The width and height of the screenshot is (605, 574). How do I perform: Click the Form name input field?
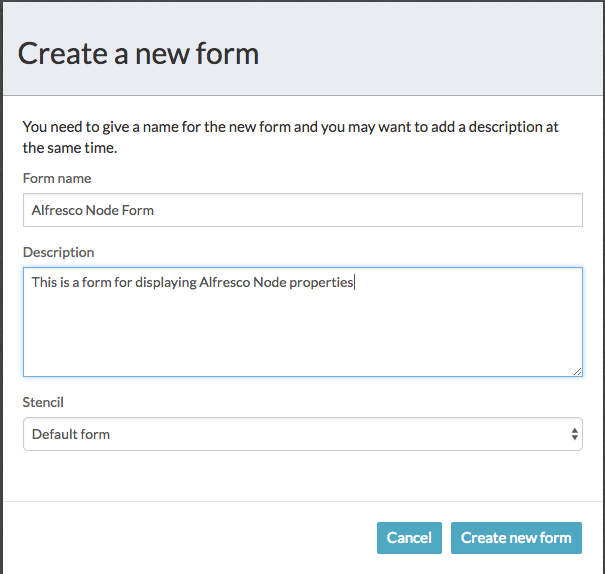[x=302, y=210]
